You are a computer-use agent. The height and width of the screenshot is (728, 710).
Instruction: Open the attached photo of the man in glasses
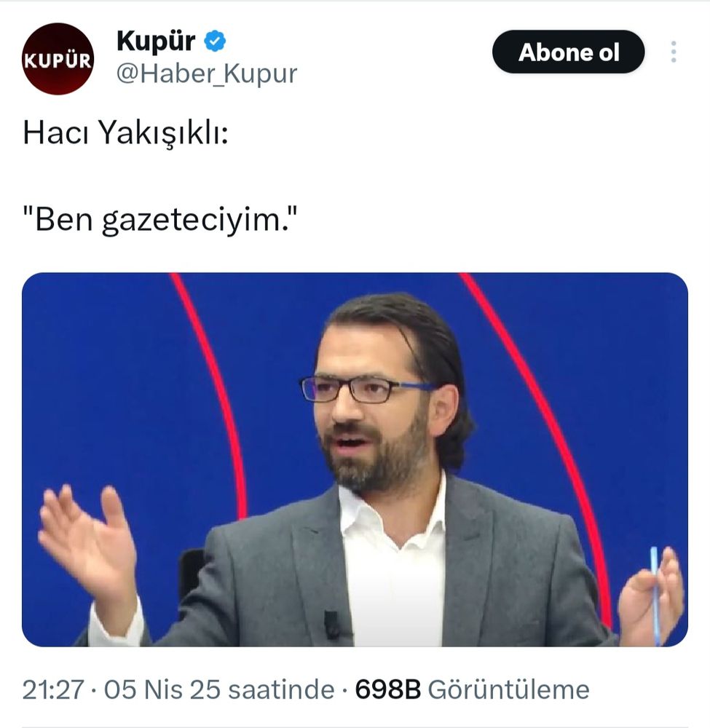[x=355, y=459]
